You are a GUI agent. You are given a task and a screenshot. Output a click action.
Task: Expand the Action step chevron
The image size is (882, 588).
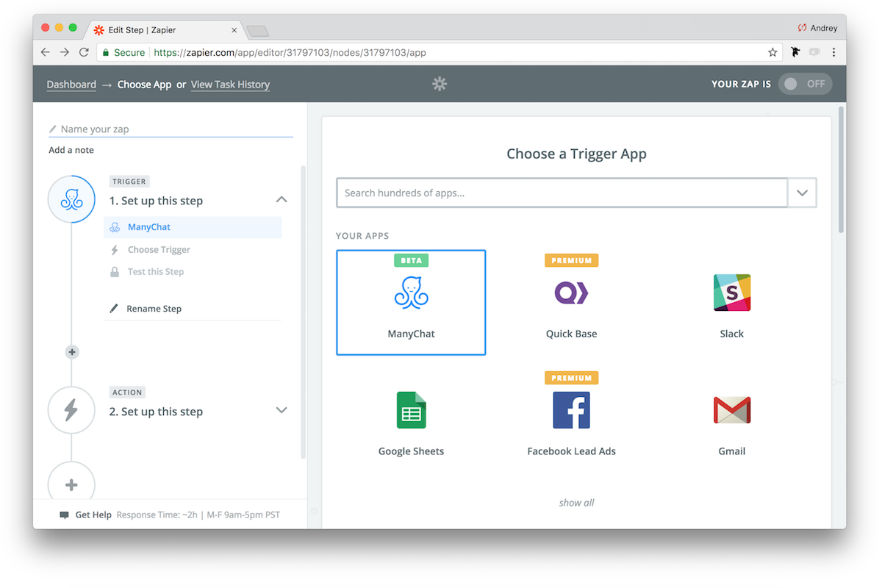282,410
